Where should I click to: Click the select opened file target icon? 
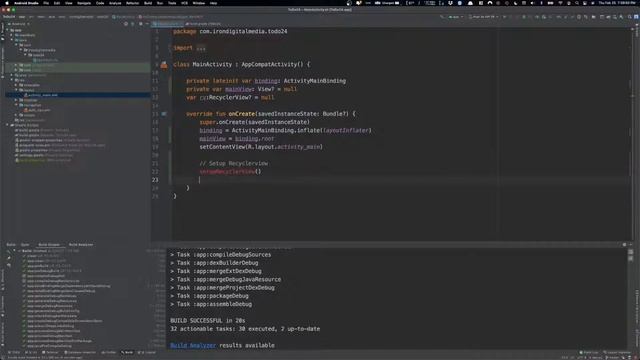tap(126, 24)
